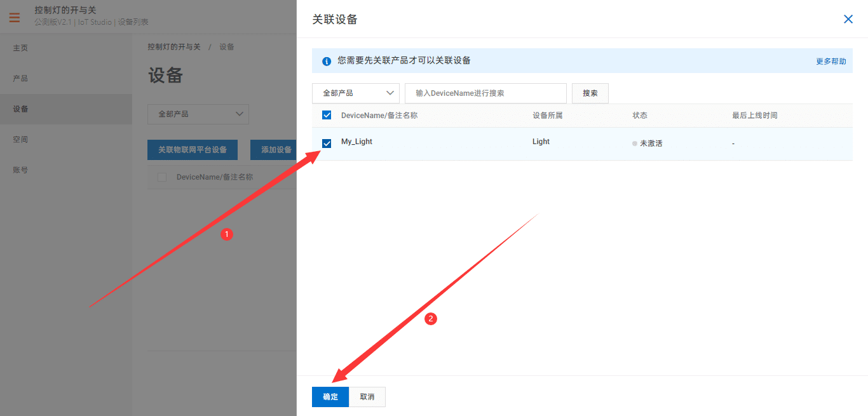868x416 pixels.
Task: Open the 全部产品 dropdown inside the dialog
Action: (x=355, y=93)
